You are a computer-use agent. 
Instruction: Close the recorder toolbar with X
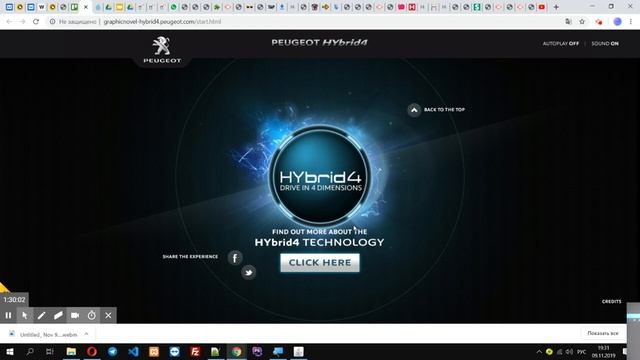tap(108, 316)
